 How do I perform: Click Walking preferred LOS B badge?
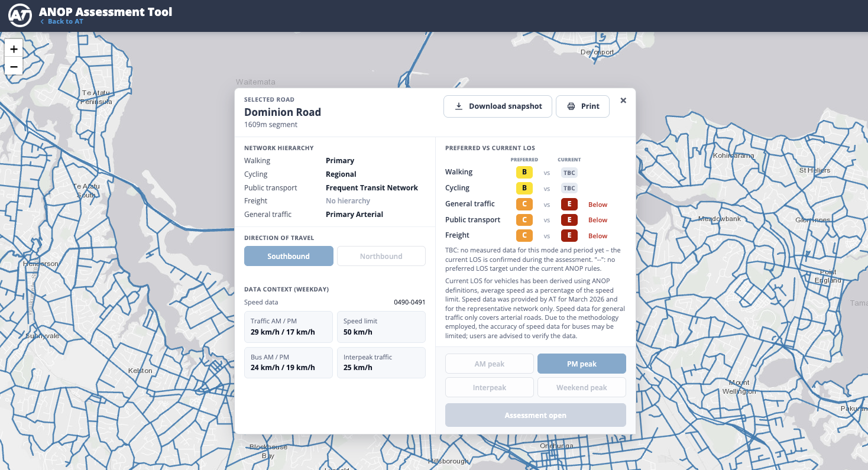click(x=524, y=172)
